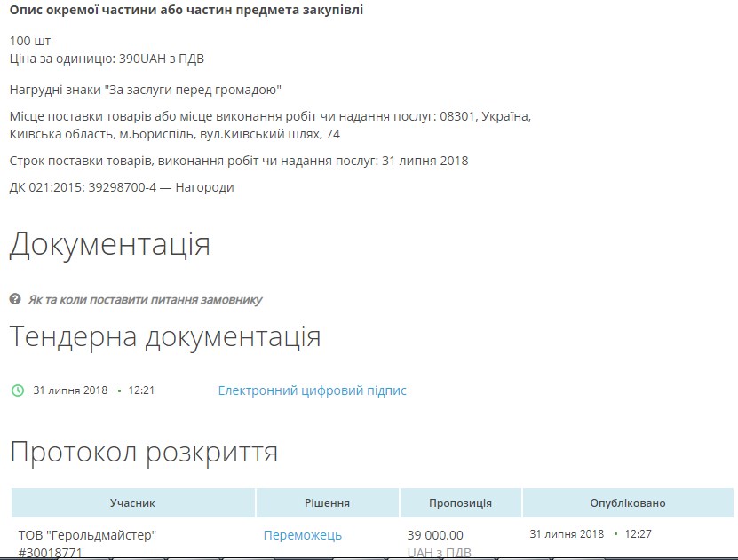This screenshot has width=738, height=560.
Task: Click the "Протокол розкриття" heading
Action: [144, 451]
